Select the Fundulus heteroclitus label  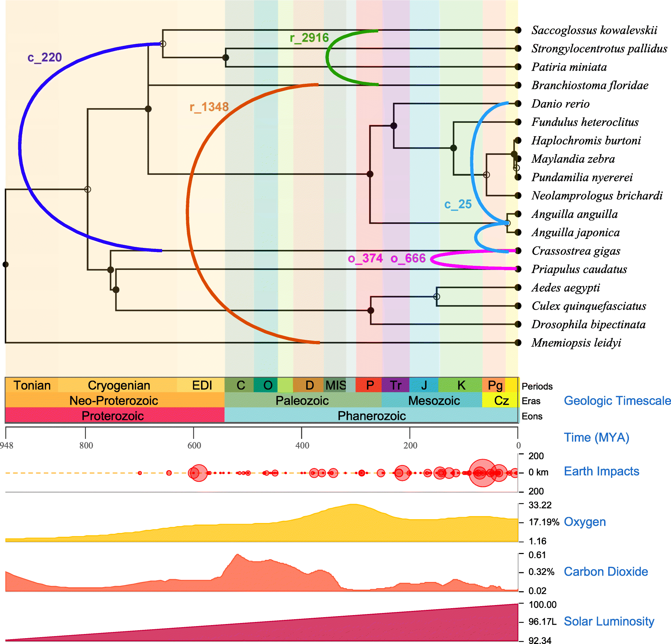point(585,122)
